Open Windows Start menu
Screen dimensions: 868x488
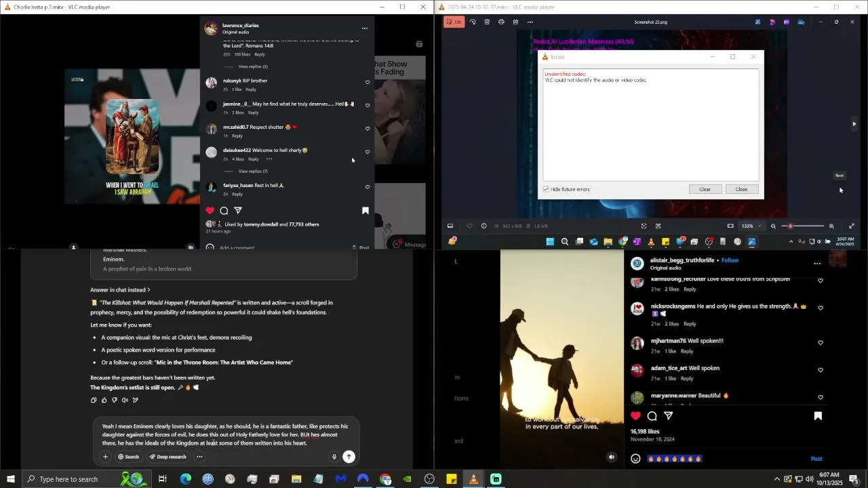10,479
